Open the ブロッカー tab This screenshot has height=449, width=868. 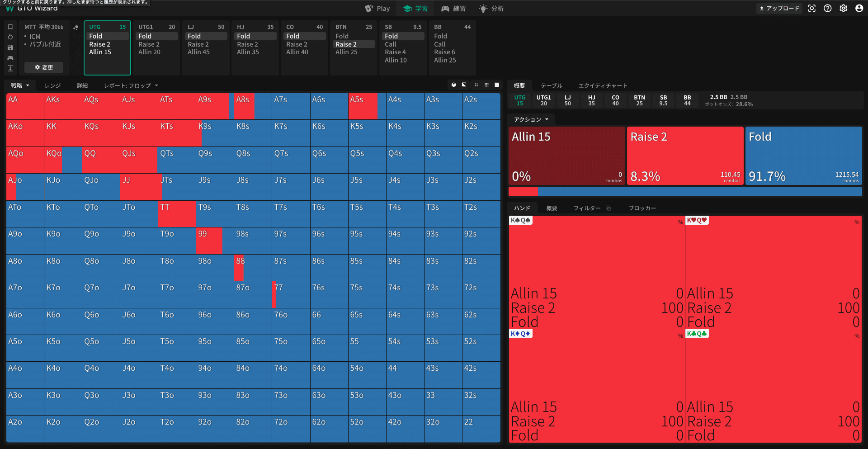click(x=642, y=208)
